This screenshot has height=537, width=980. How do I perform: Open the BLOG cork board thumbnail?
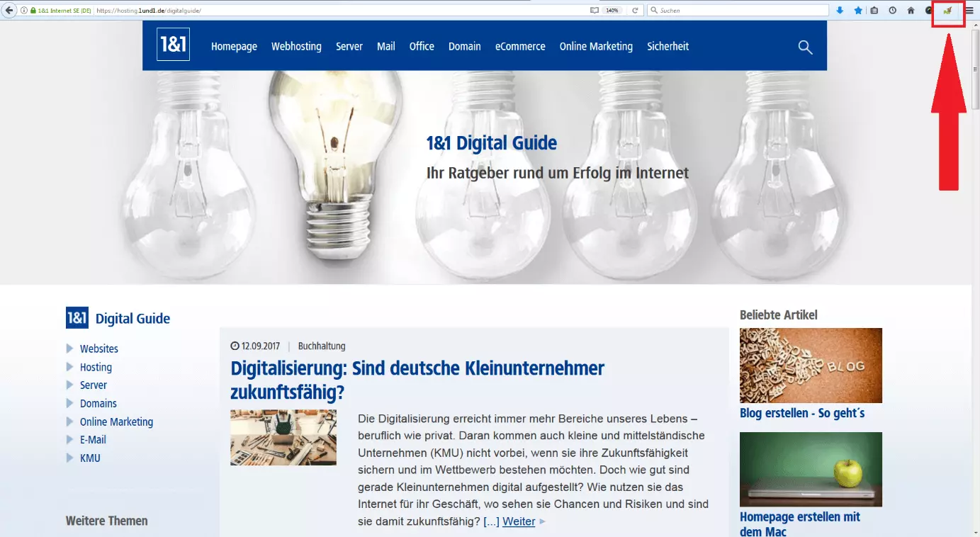811,366
